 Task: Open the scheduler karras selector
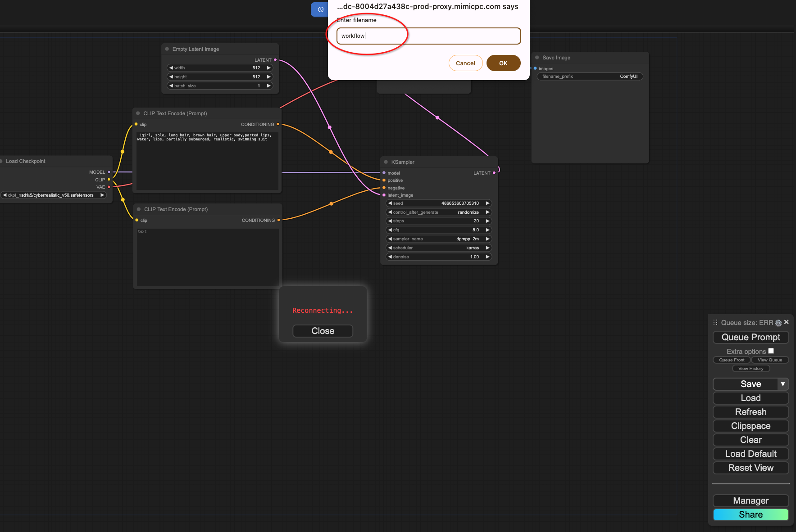pyautogui.click(x=439, y=248)
